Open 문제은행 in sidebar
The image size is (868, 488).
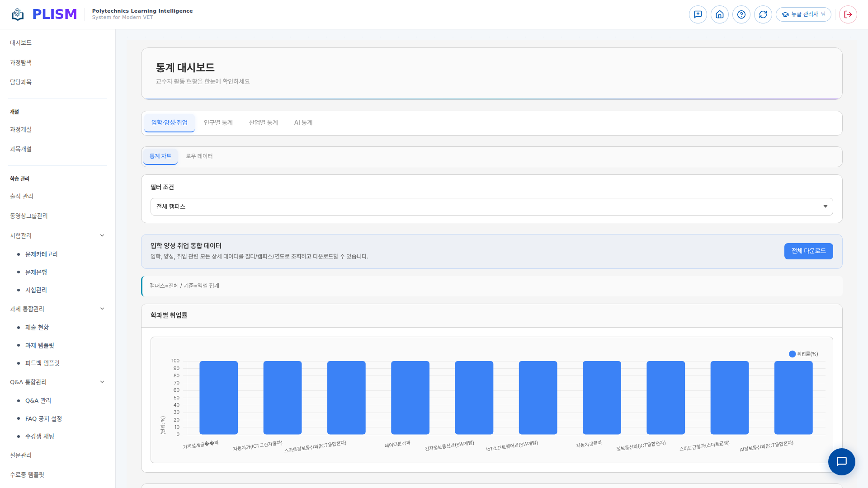coord(36,272)
